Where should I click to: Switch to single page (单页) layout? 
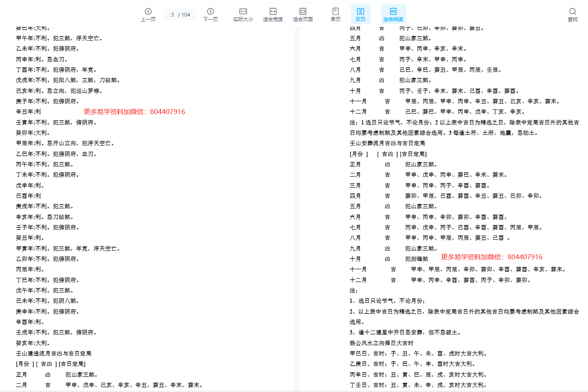pos(335,14)
